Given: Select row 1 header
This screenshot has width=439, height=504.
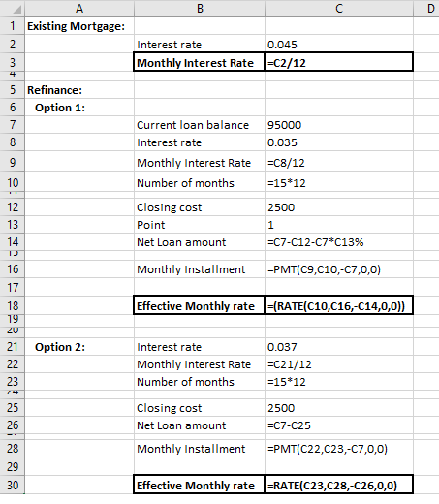Looking at the screenshot, I should point(13,26).
